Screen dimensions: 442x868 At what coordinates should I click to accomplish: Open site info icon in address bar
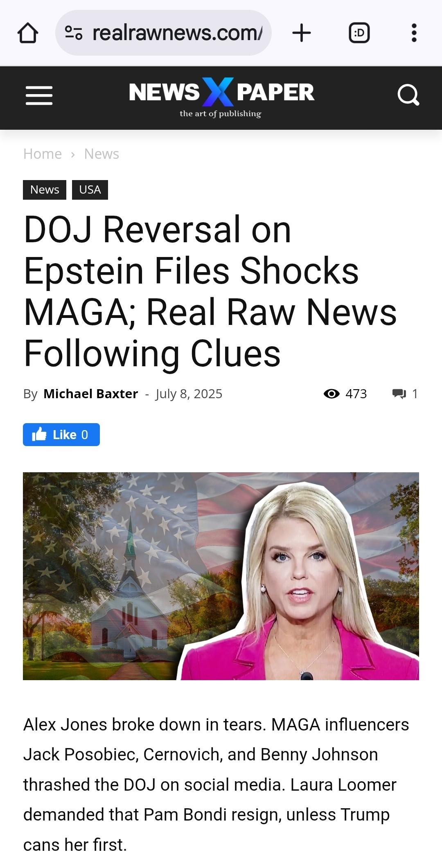pyautogui.click(x=74, y=33)
